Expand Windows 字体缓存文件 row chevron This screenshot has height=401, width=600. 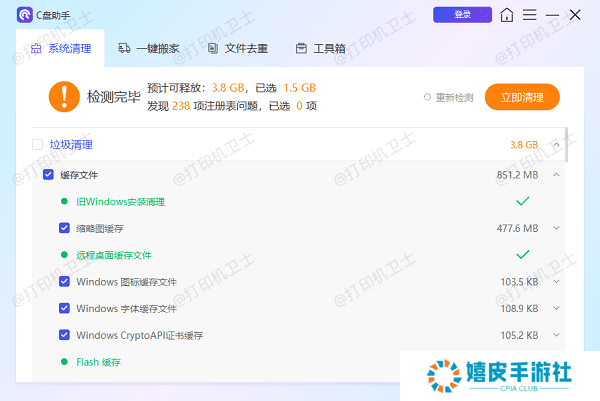point(556,308)
